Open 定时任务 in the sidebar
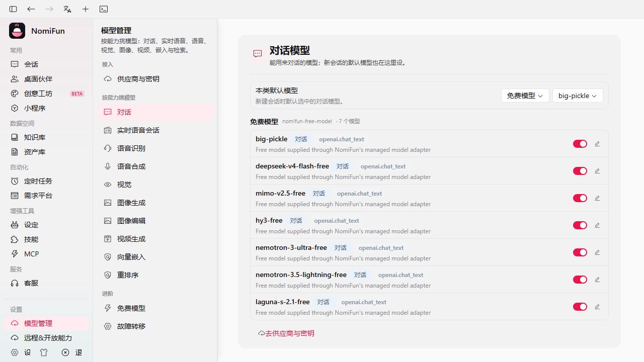 (x=46, y=181)
